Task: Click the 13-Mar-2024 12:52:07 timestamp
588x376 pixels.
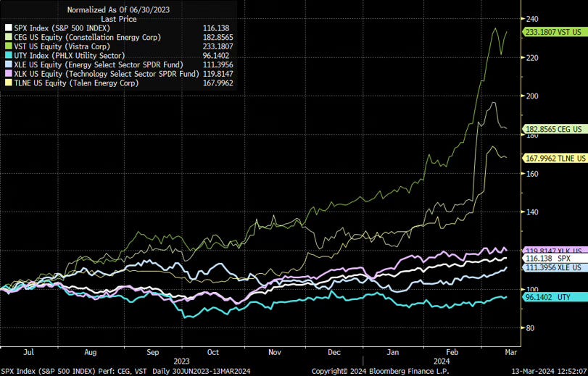Action: click(x=549, y=371)
